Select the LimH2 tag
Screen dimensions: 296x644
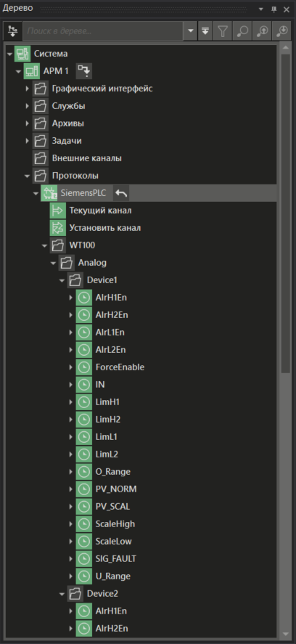click(x=107, y=420)
